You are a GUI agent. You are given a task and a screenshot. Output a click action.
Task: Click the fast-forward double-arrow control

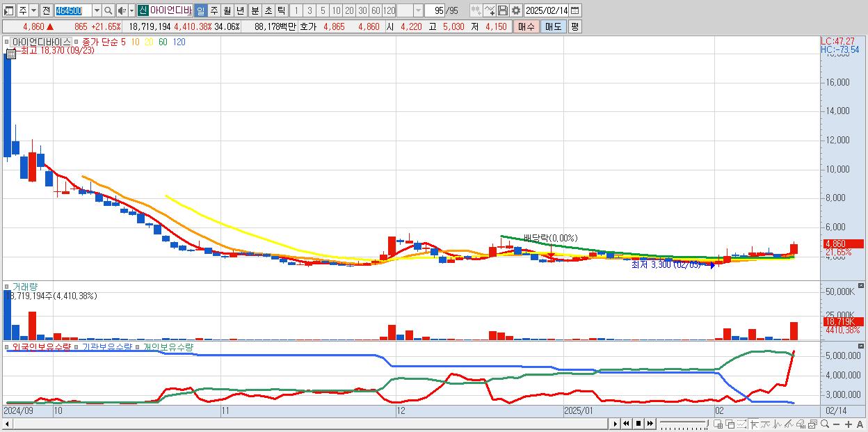(x=650, y=424)
